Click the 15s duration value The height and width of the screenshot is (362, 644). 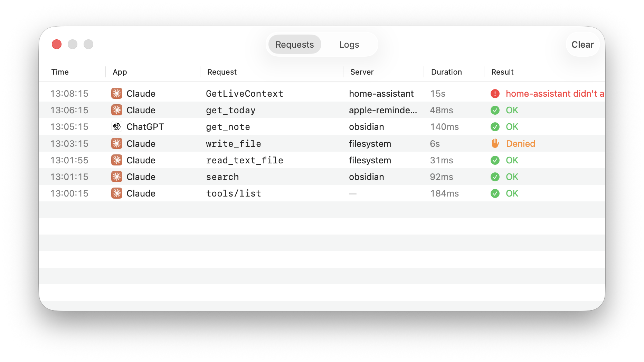438,94
